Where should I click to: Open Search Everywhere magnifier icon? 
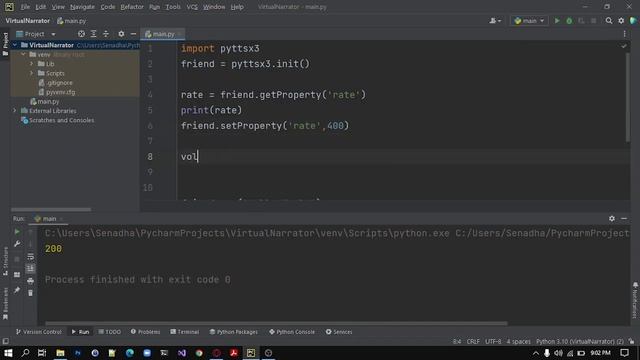point(609,20)
